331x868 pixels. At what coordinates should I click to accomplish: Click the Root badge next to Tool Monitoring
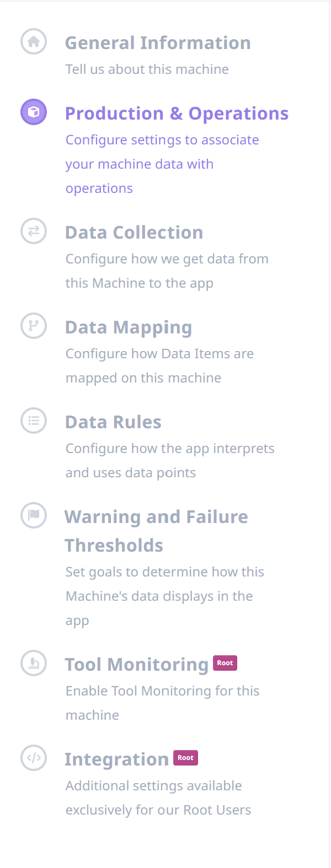(225, 663)
